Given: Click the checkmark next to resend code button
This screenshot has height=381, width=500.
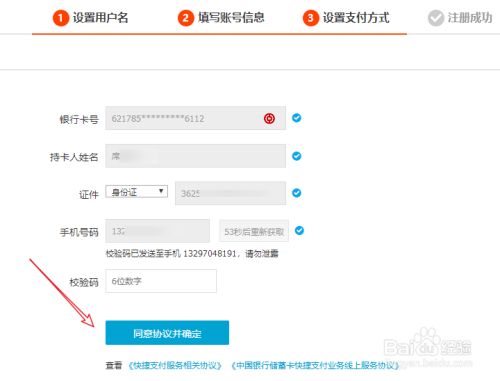Looking at the screenshot, I should 299,230.
